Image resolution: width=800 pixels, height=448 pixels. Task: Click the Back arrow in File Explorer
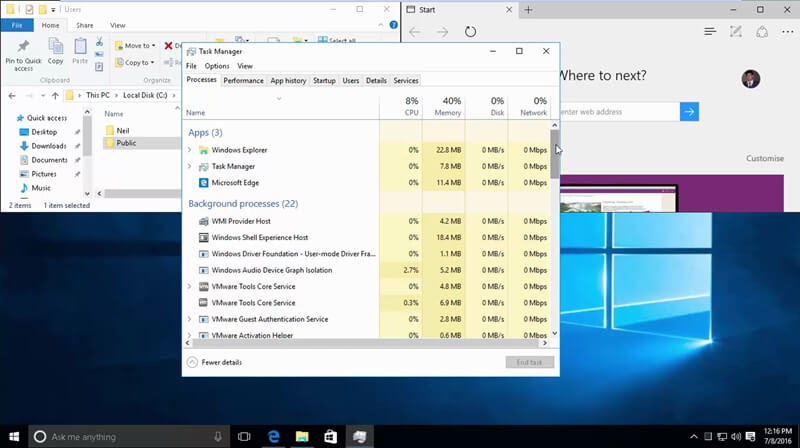coord(12,95)
